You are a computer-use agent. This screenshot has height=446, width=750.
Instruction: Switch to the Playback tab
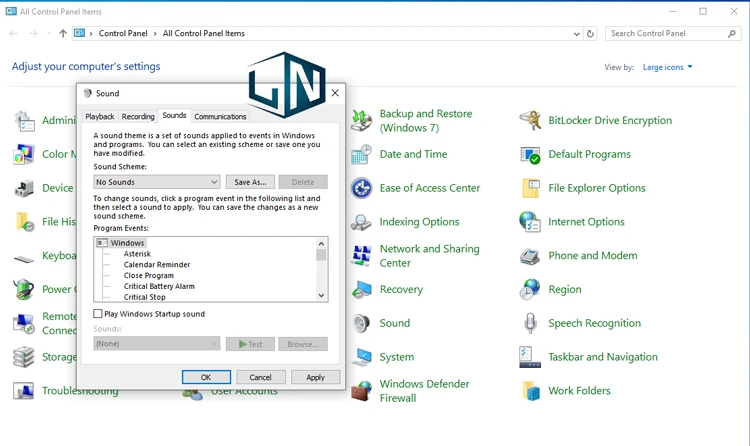[100, 116]
